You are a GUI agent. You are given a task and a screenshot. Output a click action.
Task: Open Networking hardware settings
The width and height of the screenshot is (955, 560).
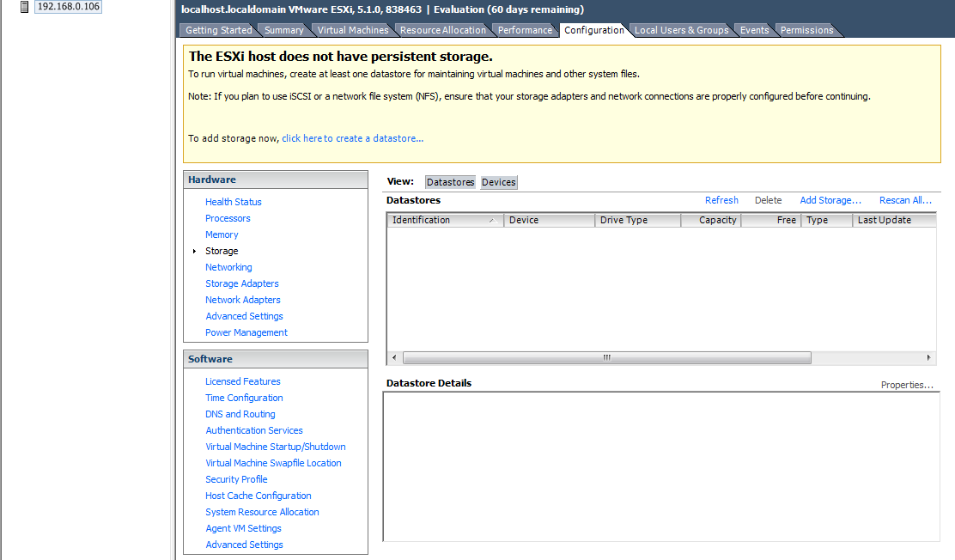pyautogui.click(x=228, y=267)
